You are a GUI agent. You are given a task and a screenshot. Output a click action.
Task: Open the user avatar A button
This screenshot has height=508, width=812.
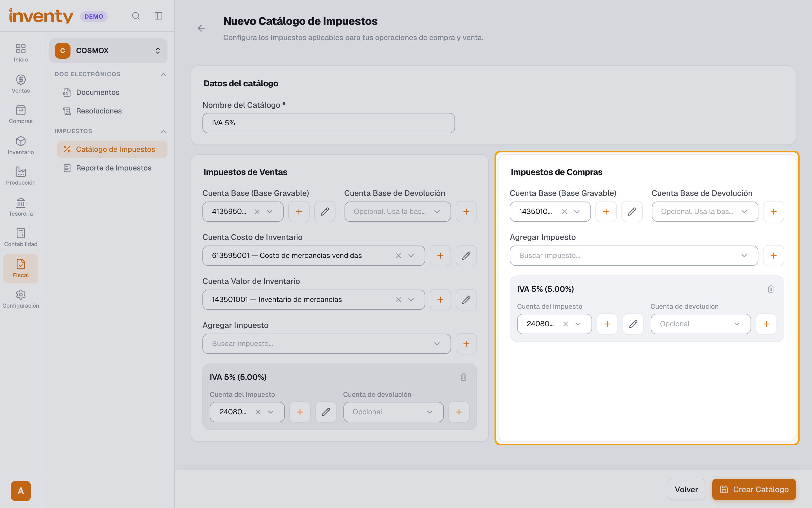[x=21, y=491]
